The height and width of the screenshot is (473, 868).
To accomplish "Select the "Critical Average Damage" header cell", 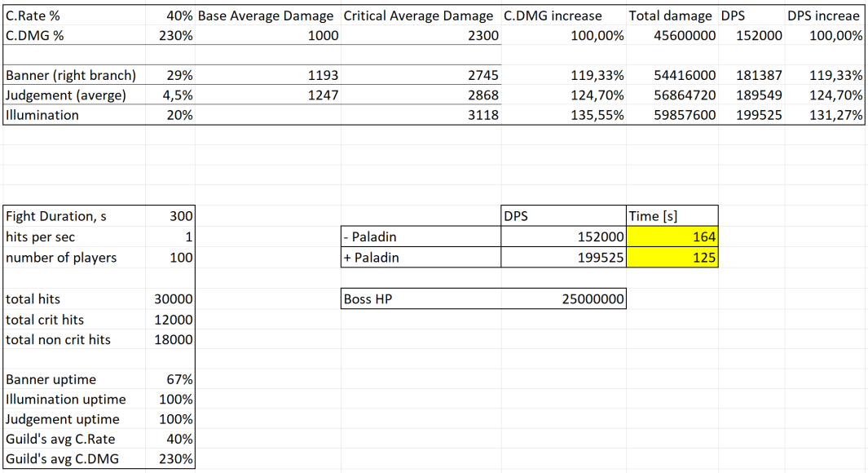I will pyautogui.click(x=418, y=15).
